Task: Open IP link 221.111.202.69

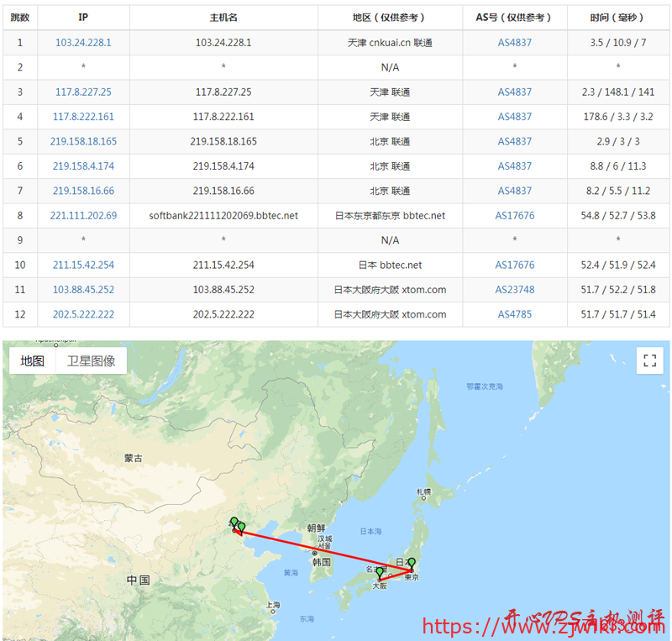Action: point(83,216)
